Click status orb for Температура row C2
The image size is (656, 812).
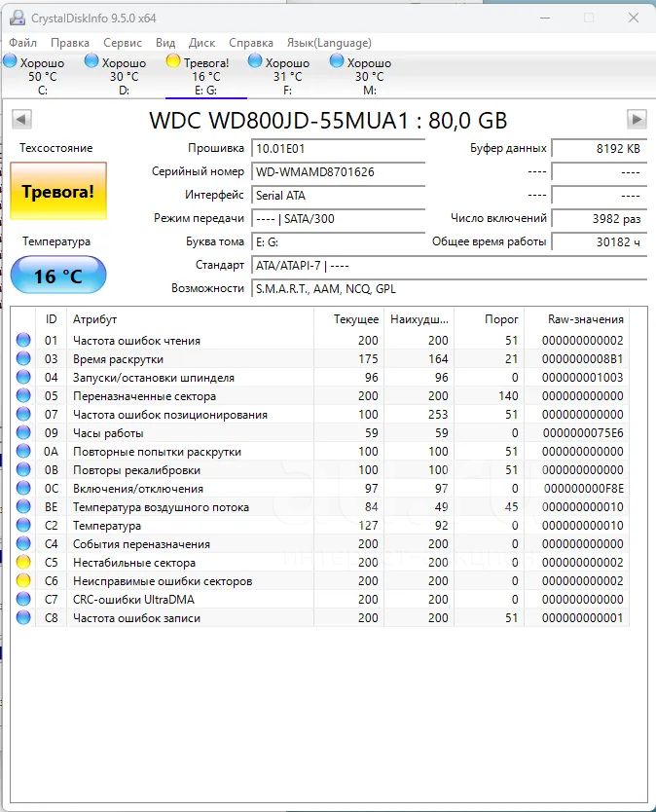point(23,526)
